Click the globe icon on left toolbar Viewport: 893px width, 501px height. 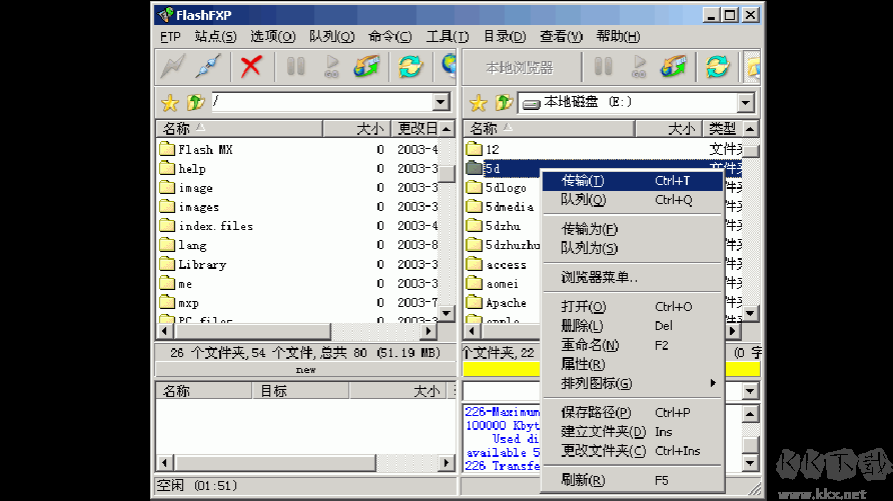tap(449, 67)
